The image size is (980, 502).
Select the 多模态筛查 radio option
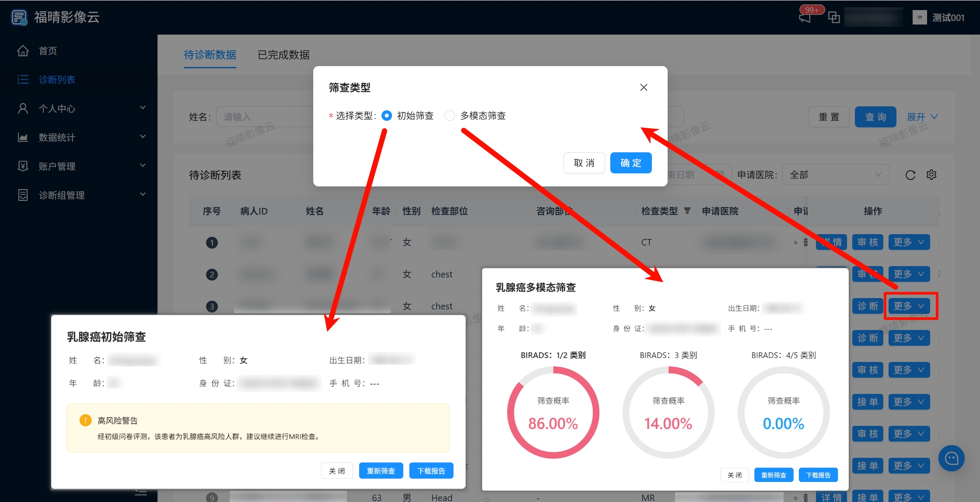point(450,116)
